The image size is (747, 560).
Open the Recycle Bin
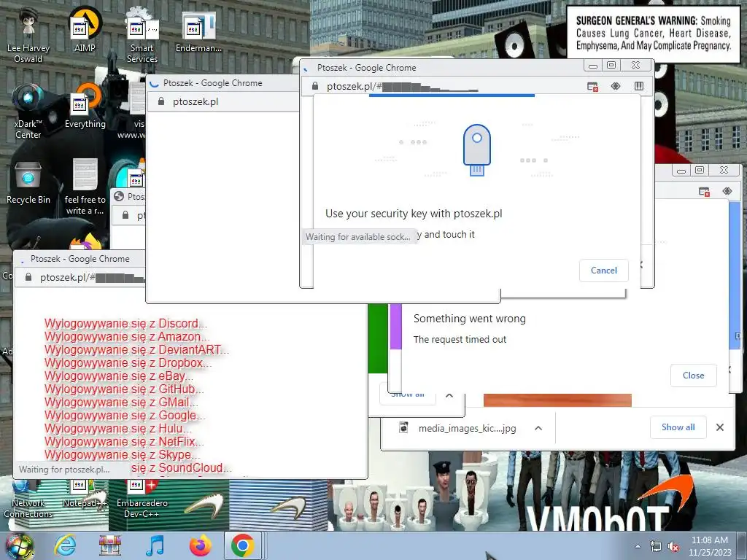[28, 182]
